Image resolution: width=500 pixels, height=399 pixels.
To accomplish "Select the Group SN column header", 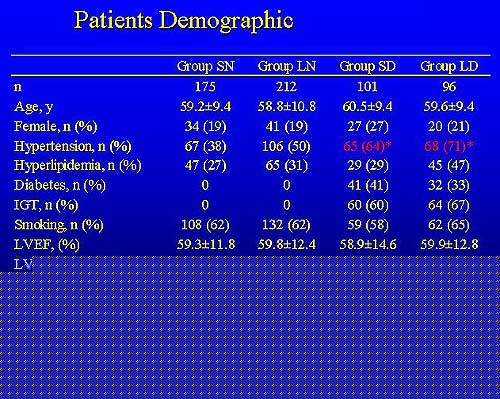I will (x=206, y=66).
